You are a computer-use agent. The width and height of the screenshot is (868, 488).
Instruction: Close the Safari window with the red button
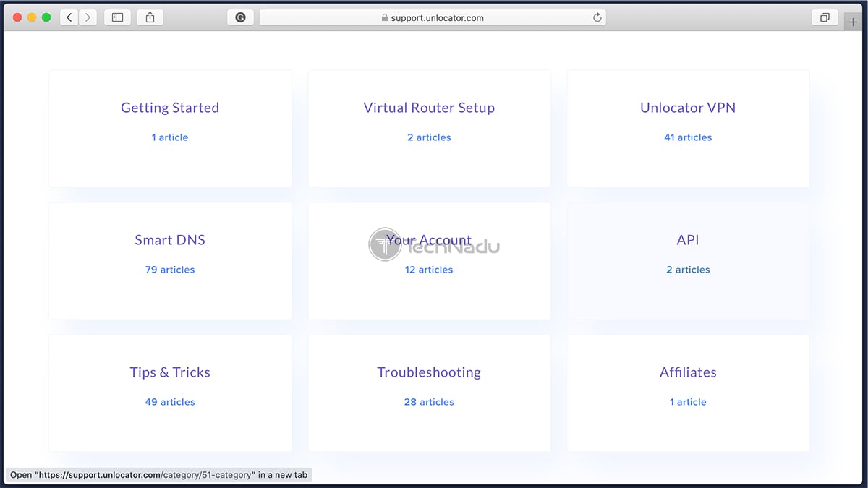tap(17, 17)
